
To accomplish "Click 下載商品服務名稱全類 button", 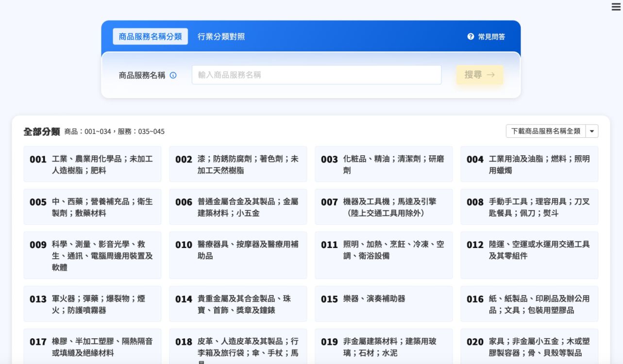I will (545, 131).
